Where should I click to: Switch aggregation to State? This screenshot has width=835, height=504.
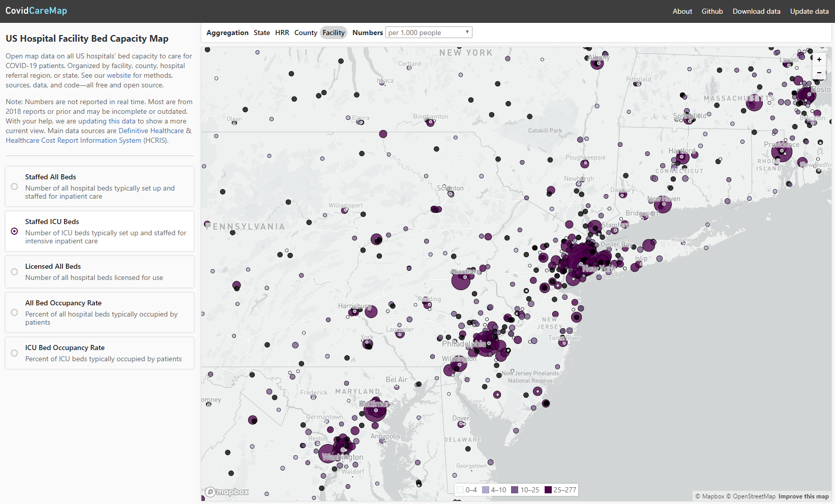(x=262, y=33)
